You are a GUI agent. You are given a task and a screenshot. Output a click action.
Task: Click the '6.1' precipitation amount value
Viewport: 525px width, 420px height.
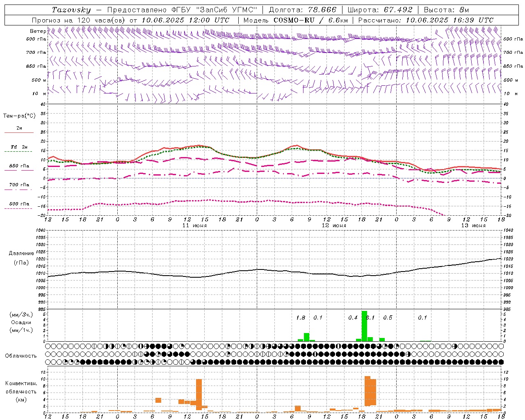pyautogui.click(x=370, y=318)
